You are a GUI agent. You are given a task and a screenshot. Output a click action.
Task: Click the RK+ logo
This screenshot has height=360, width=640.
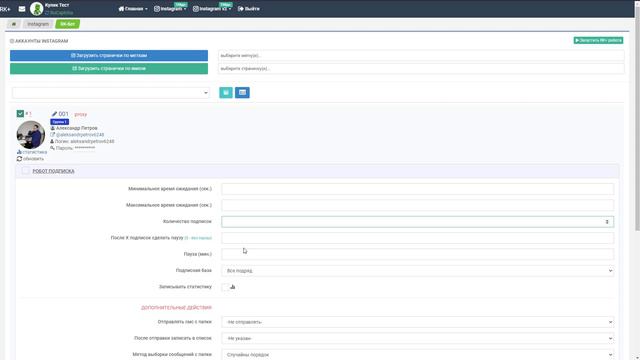pos(5,9)
